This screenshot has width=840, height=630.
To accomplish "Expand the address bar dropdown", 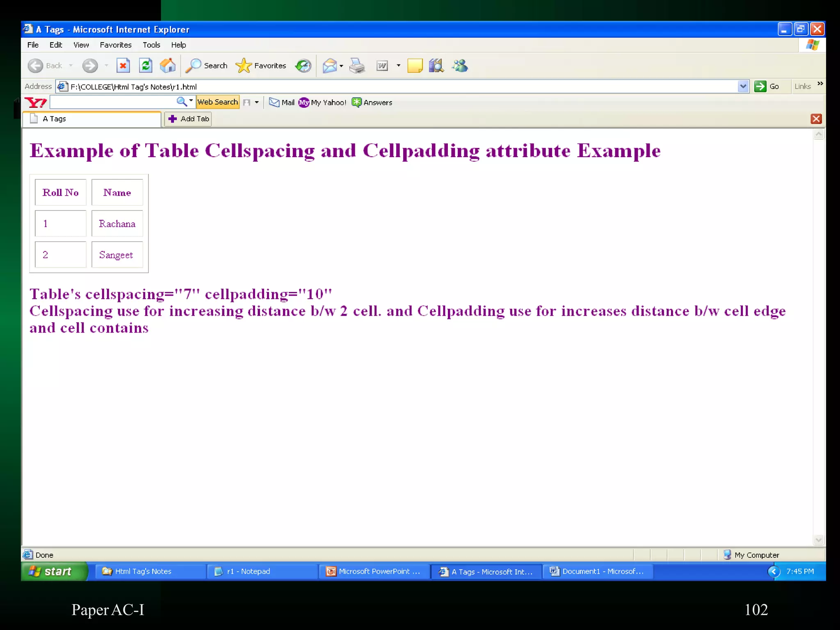I will (x=743, y=87).
